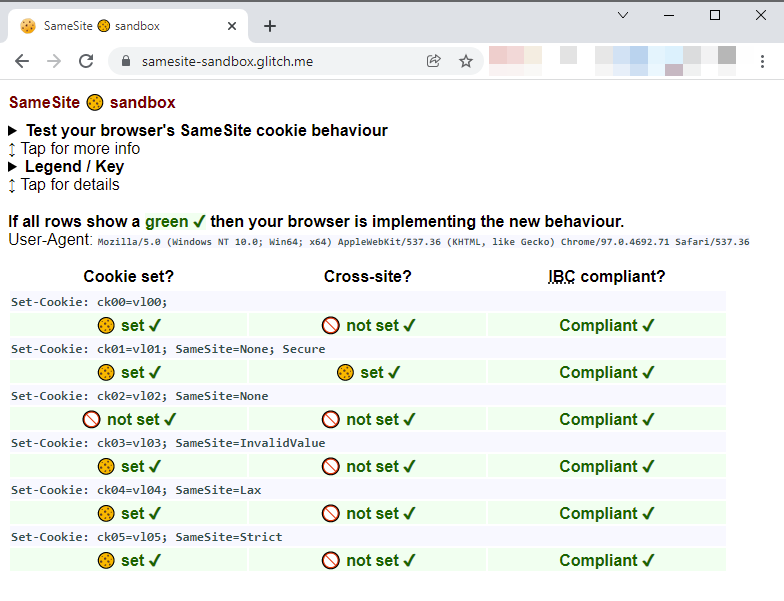784x601 pixels.
Task: Click the prohibited icon in ck02 'Cookie set' cell
Action: click(92, 420)
